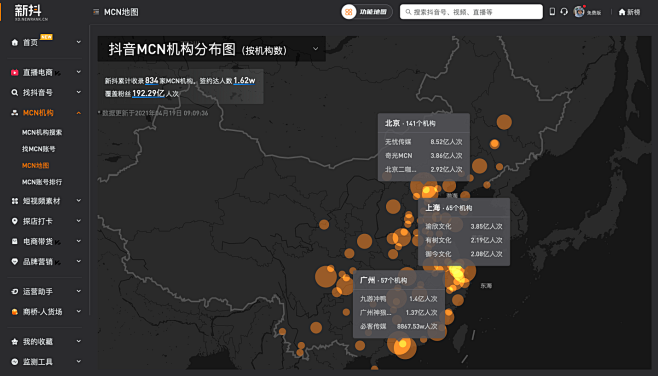Open the 功能地图 button
Image resolution: width=658 pixels, height=376 pixels.
[x=366, y=12]
